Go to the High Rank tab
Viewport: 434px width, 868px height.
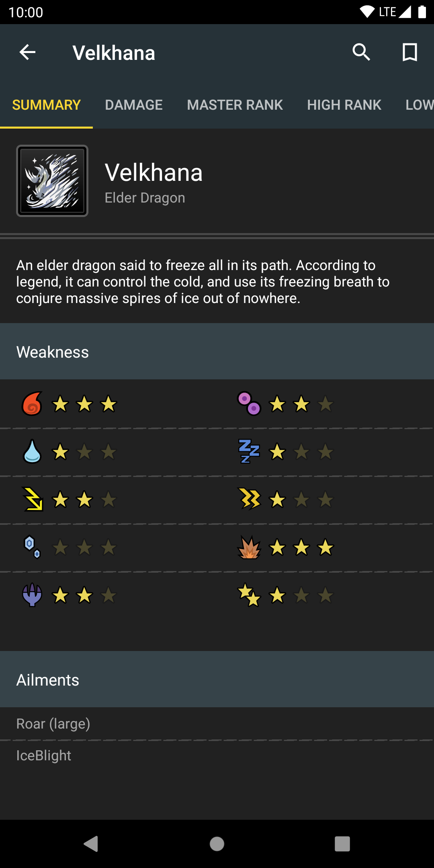pos(344,105)
